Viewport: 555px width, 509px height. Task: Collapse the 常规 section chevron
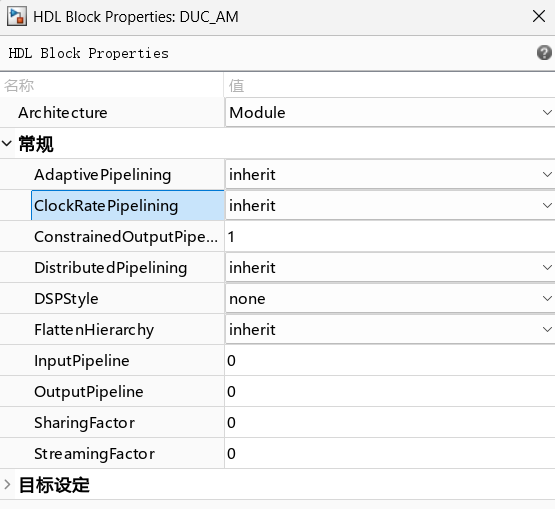pos(7,144)
